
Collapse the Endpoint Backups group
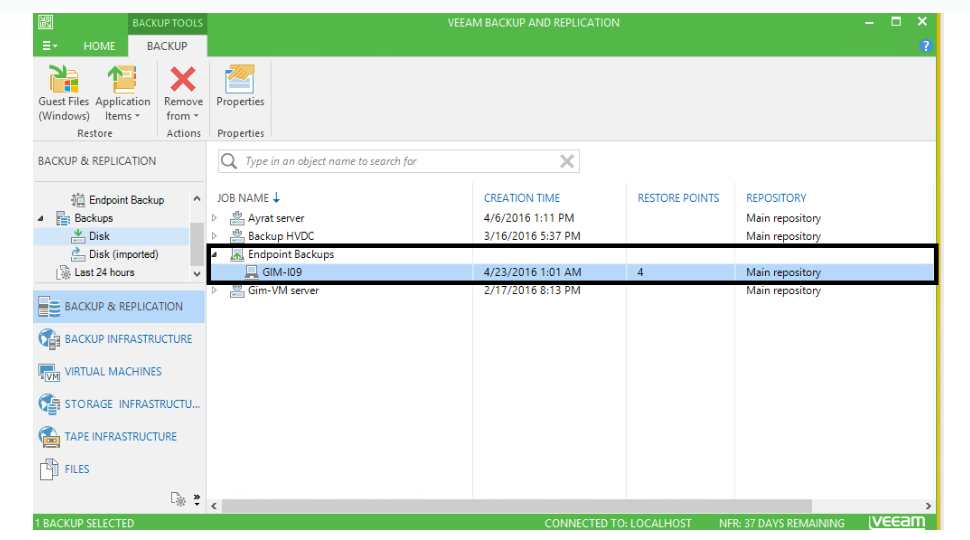214,255
